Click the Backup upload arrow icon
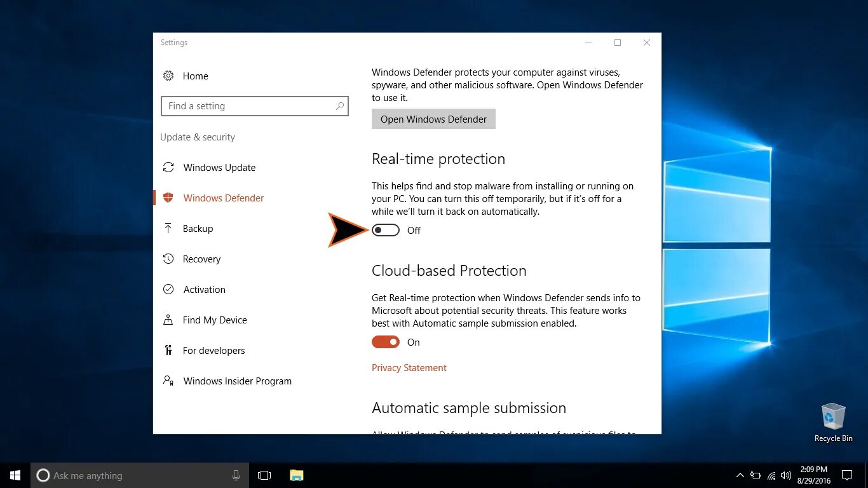 pyautogui.click(x=168, y=228)
